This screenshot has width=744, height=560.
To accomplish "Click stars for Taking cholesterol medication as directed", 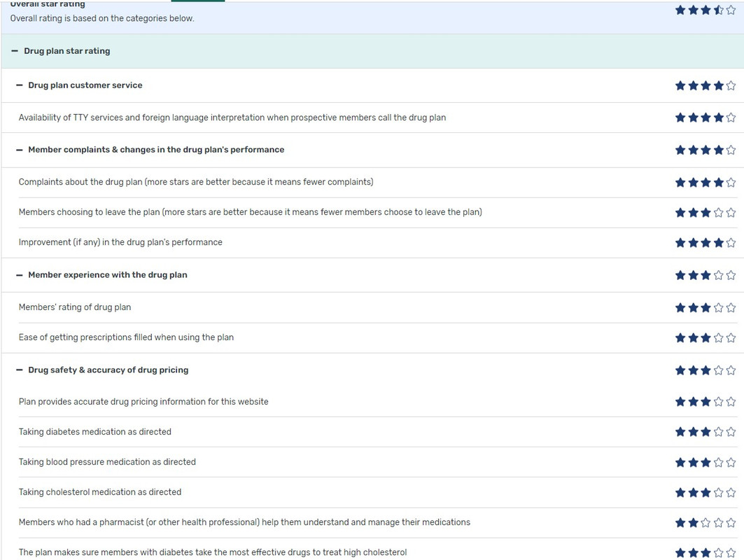I will (x=705, y=493).
